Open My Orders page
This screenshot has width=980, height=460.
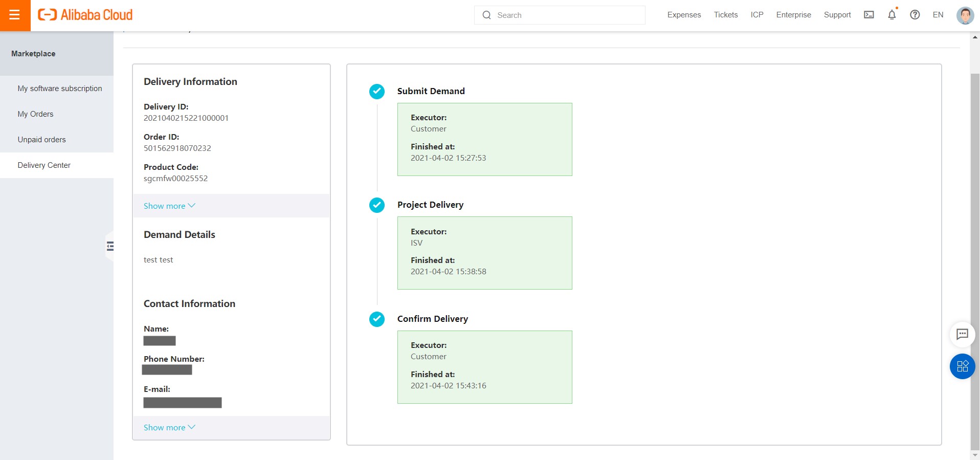[x=35, y=114]
